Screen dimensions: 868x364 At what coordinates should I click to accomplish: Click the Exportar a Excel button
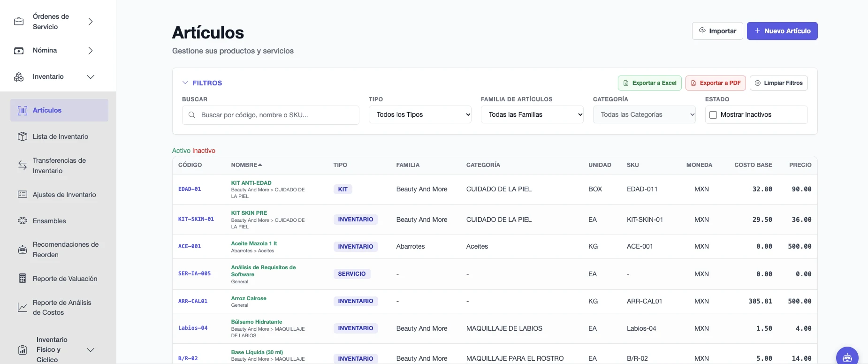click(x=650, y=83)
